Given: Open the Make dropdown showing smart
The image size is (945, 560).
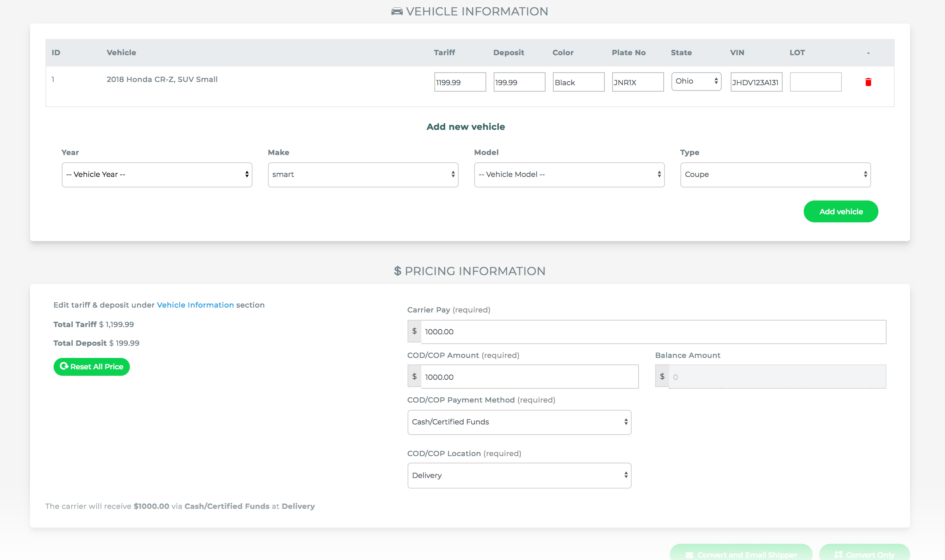Looking at the screenshot, I should [x=363, y=175].
